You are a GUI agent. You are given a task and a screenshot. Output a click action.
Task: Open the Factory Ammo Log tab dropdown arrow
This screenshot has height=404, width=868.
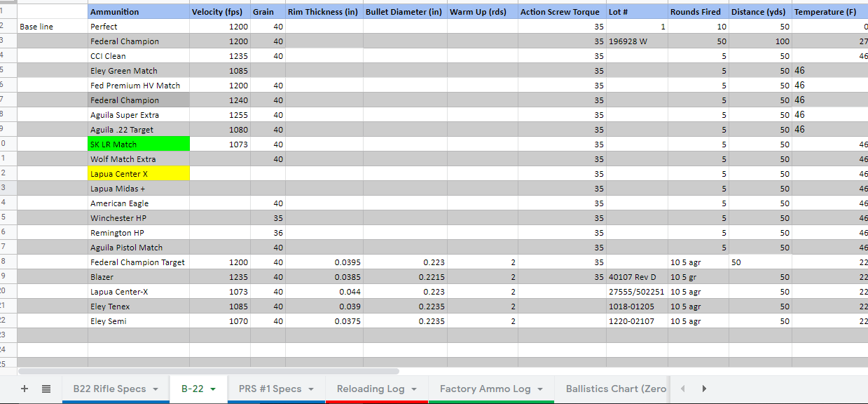point(540,389)
